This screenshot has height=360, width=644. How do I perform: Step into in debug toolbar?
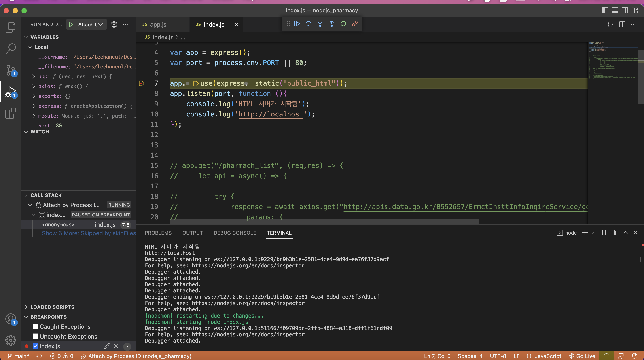[x=320, y=24]
